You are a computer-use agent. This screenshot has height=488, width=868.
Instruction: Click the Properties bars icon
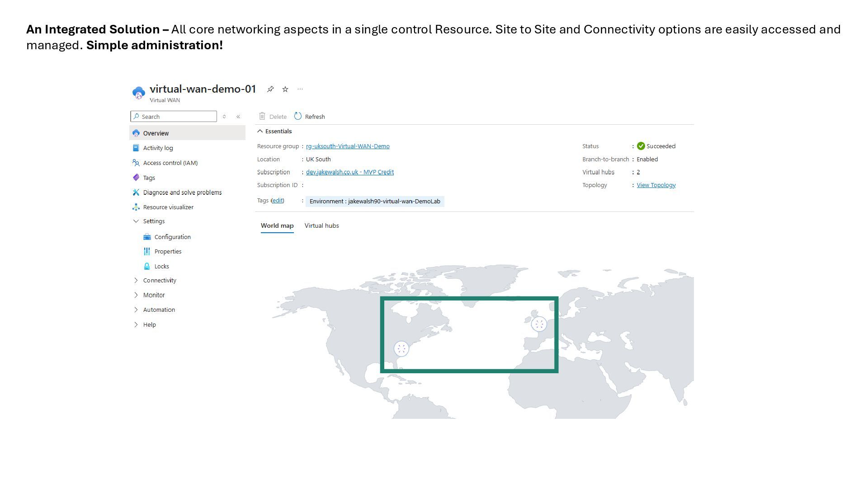[x=147, y=251]
